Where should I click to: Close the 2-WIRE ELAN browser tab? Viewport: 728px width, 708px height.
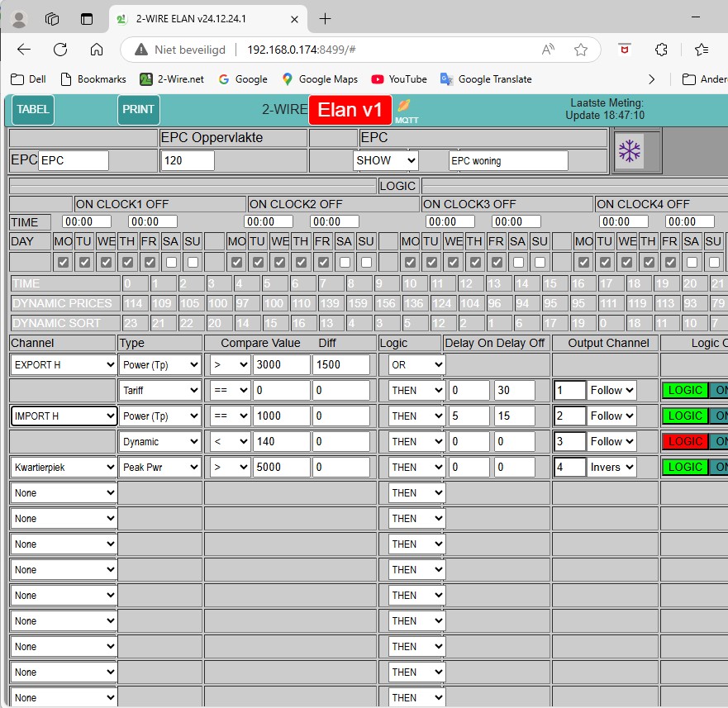tap(294, 19)
